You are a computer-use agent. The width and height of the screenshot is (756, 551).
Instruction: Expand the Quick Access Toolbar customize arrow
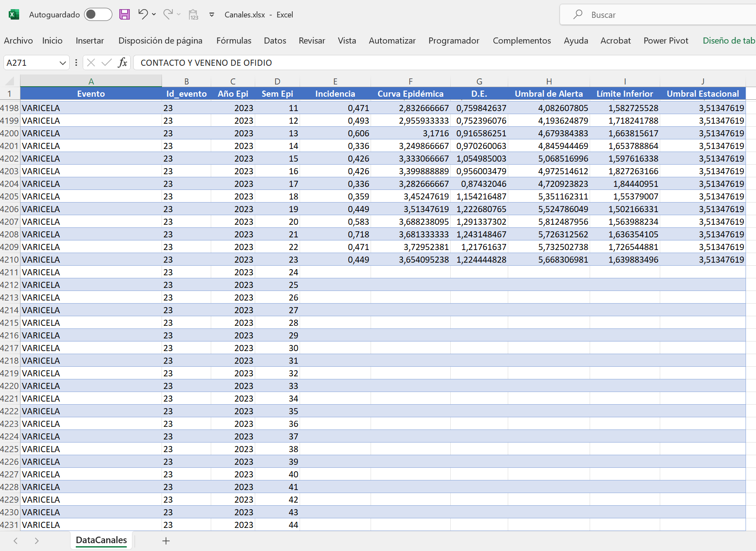click(212, 14)
